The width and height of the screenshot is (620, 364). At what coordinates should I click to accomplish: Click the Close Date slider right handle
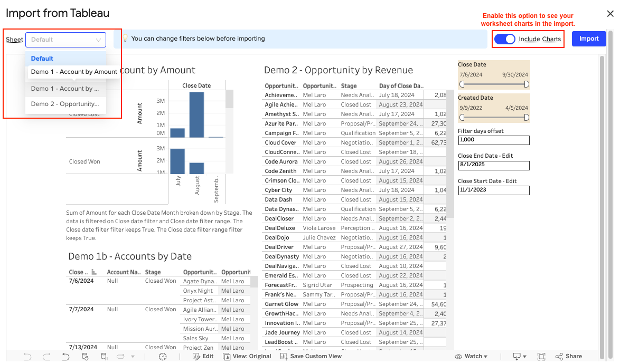point(527,84)
